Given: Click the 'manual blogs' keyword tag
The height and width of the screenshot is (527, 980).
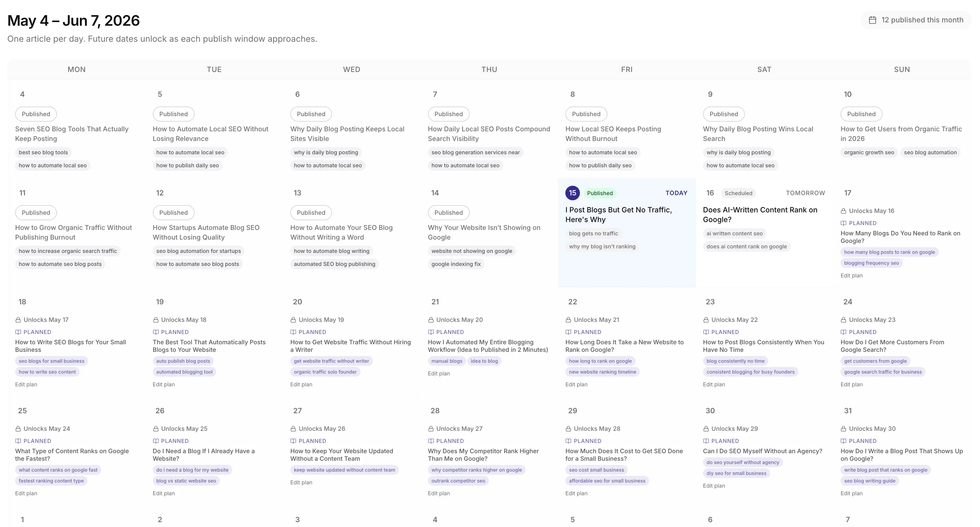Looking at the screenshot, I should click(x=447, y=361).
